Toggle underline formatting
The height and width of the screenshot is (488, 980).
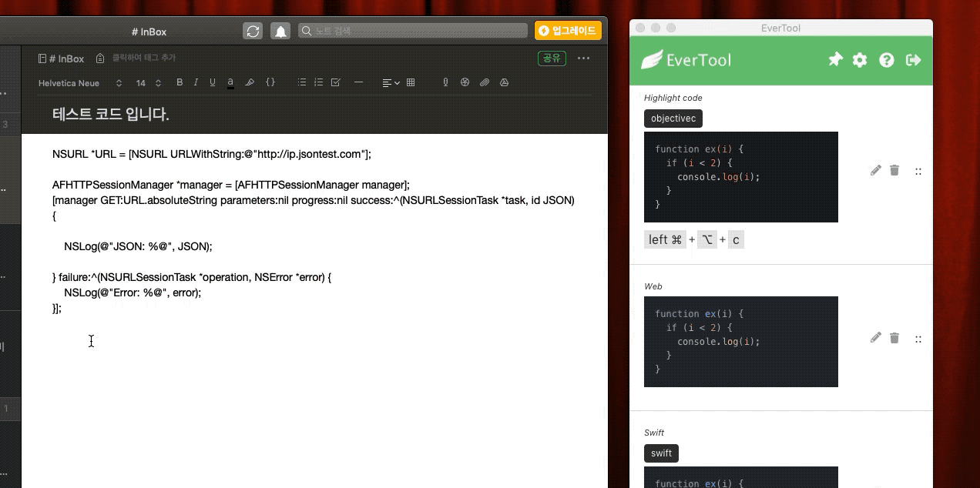click(213, 82)
